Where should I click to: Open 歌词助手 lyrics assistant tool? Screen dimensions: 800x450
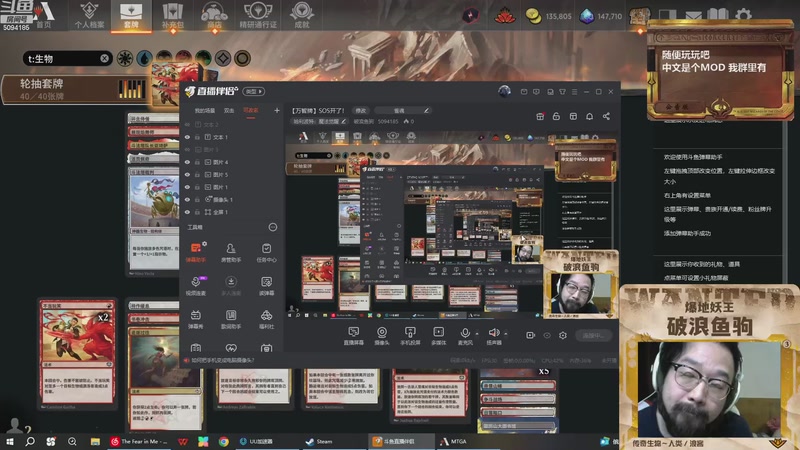pyautogui.click(x=231, y=319)
